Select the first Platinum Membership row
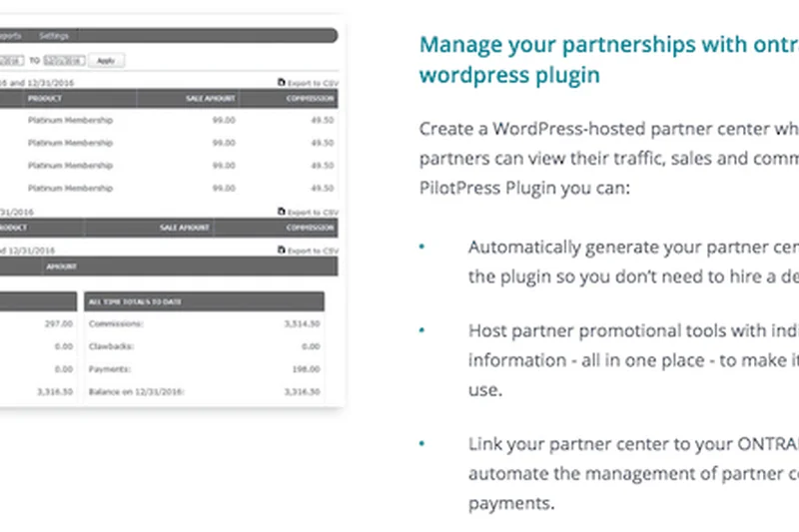 84,121
